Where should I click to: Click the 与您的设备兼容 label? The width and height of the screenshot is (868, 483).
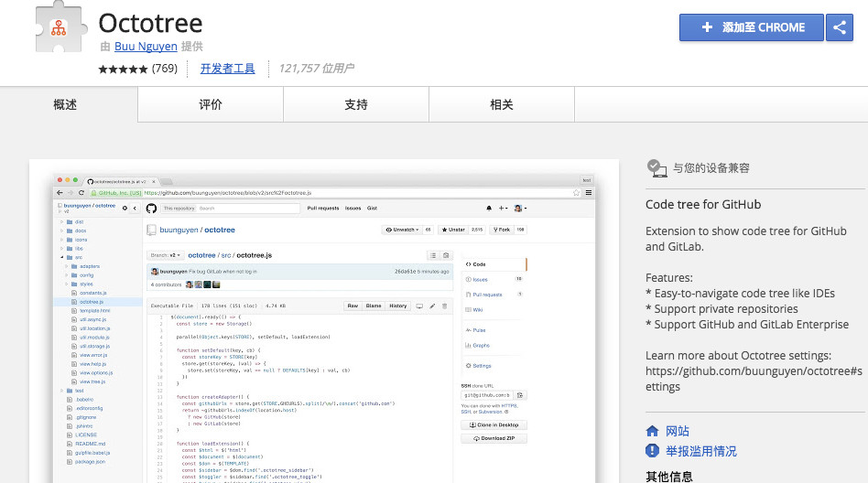coord(711,168)
